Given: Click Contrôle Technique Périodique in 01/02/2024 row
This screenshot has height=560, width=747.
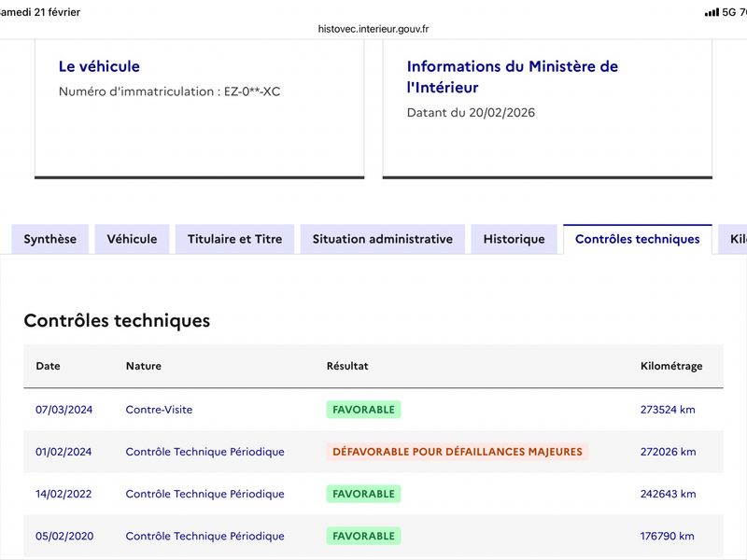Looking at the screenshot, I should [x=204, y=452].
